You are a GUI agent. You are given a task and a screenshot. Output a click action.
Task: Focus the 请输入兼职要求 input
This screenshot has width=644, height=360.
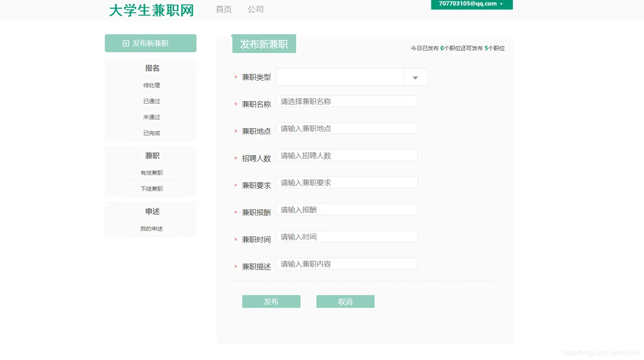point(347,183)
